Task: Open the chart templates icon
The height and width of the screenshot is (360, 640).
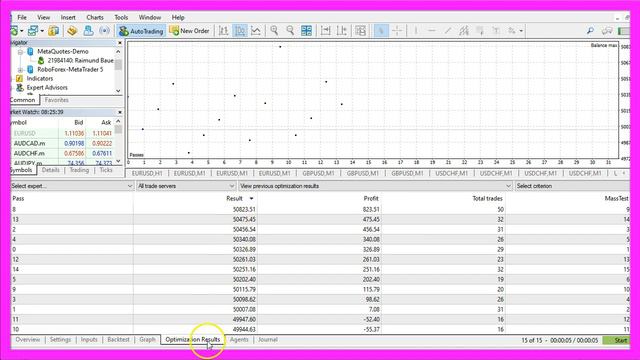Action: 360,31
